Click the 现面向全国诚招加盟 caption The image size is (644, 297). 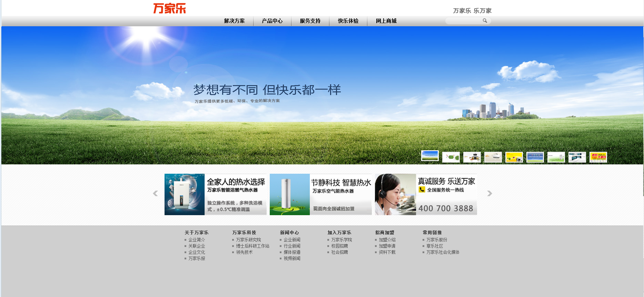334,209
